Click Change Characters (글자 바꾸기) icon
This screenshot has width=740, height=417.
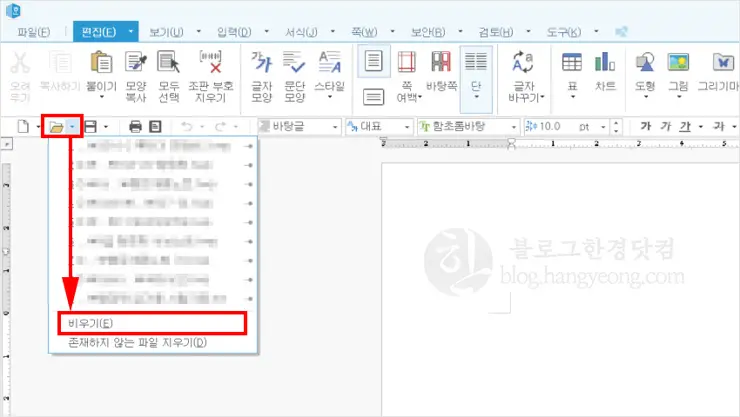coord(523,62)
